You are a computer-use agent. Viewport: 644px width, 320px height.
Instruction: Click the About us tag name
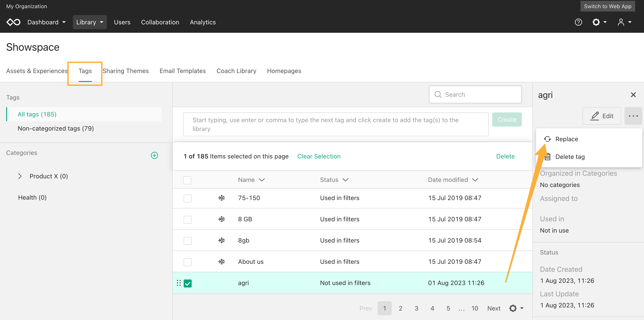tap(251, 262)
